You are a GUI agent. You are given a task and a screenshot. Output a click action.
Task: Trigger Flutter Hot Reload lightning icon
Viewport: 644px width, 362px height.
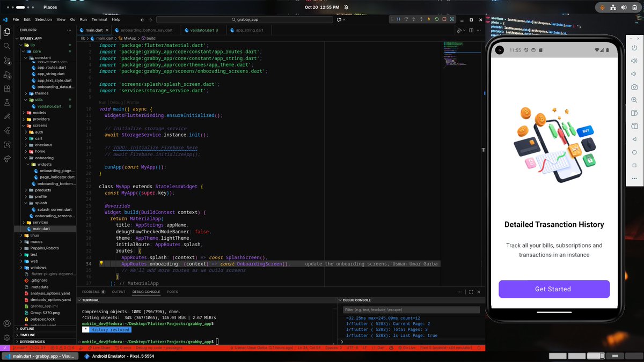429,19
